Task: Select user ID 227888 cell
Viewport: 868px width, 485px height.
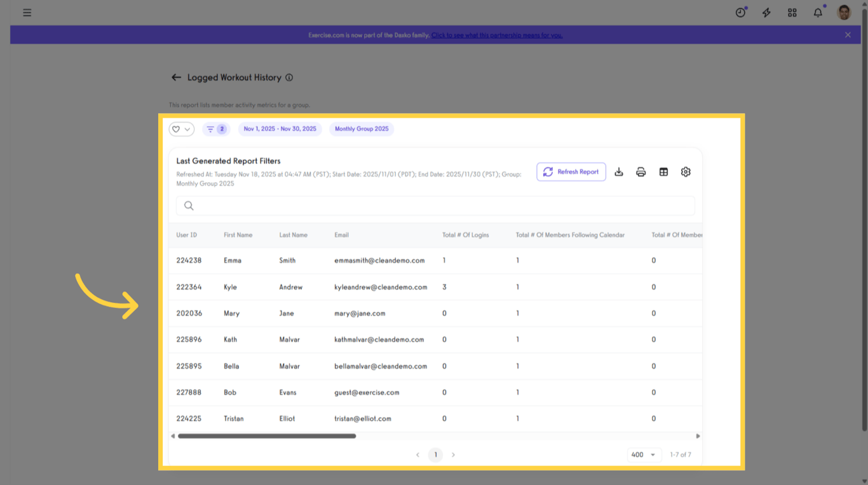Action: click(x=189, y=392)
